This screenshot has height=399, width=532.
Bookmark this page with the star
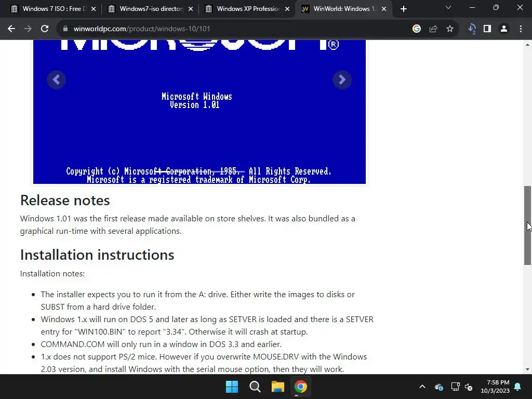tap(450, 29)
